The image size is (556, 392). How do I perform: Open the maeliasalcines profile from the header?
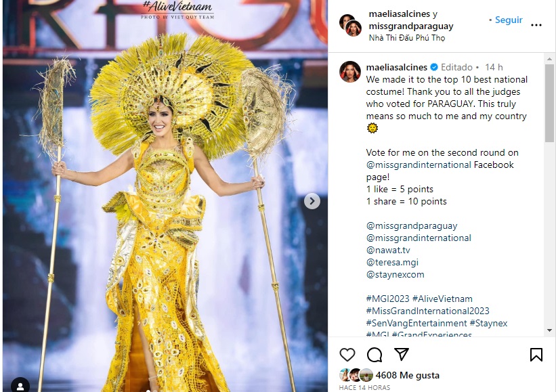coord(399,14)
